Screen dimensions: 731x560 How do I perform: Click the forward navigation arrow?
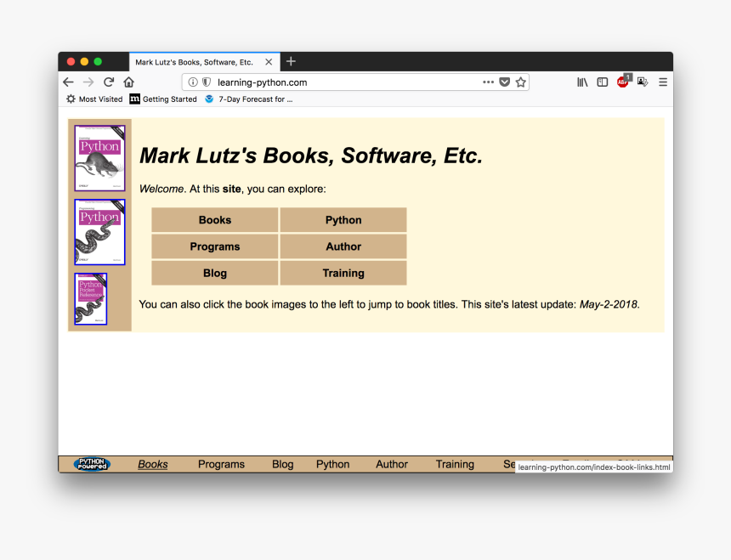tap(88, 82)
